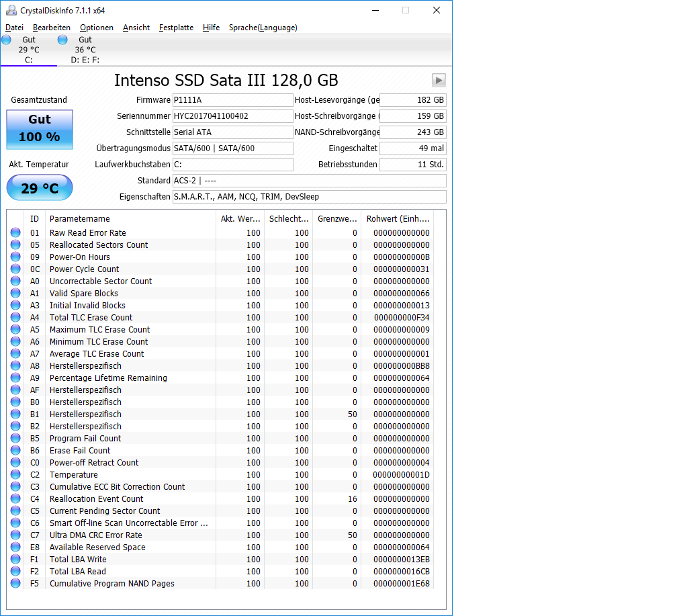Click status icon for Total LBA Write
Viewport: 677px width, 616px height.
tap(15, 559)
